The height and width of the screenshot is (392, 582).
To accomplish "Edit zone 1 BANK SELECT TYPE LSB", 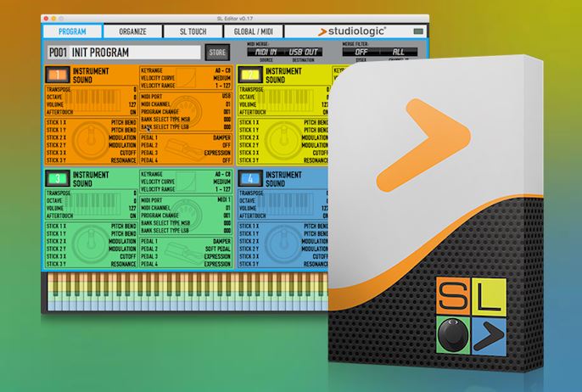I will coord(186,127).
